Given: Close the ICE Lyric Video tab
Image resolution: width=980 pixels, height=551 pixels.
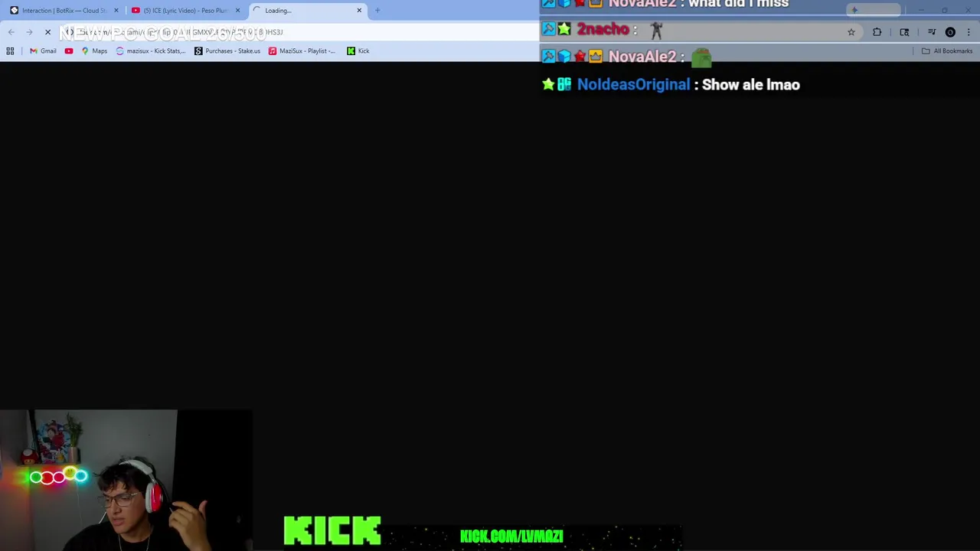Looking at the screenshot, I should [x=237, y=11].
